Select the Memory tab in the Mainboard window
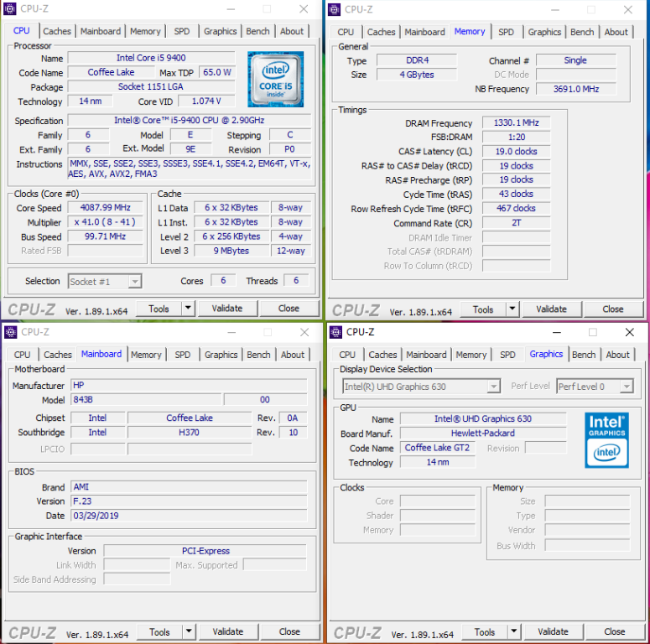This screenshot has height=644, width=650. point(146,355)
